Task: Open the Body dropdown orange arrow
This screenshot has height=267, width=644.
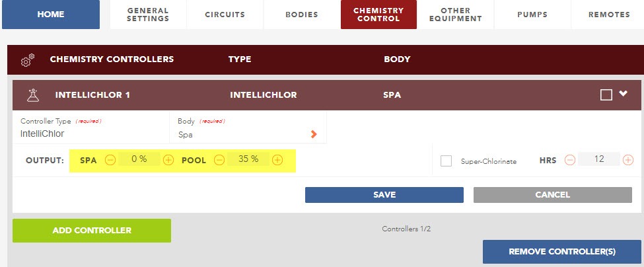Action: point(314,134)
